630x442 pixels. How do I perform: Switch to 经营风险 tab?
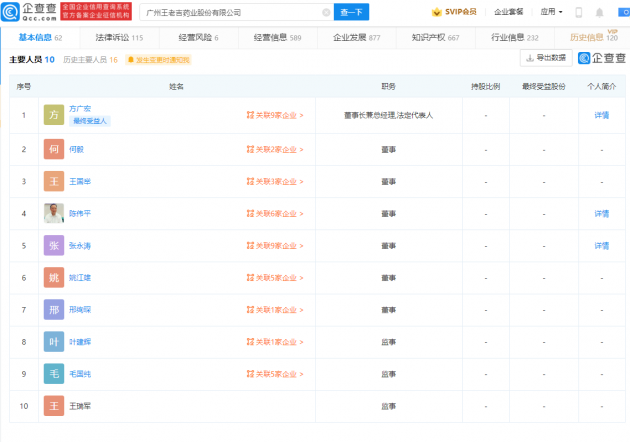click(198, 37)
